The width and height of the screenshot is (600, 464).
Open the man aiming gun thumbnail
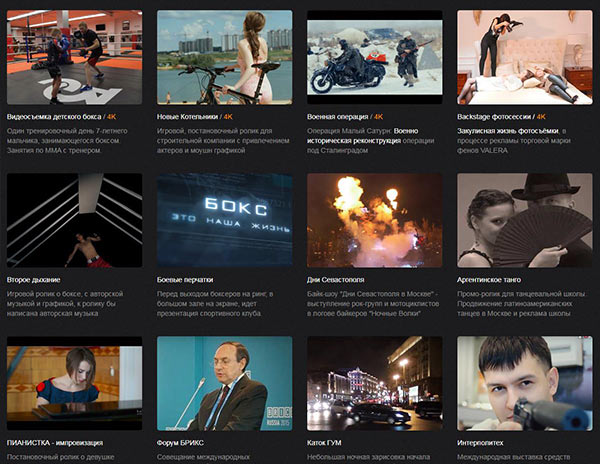(x=525, y=383)
